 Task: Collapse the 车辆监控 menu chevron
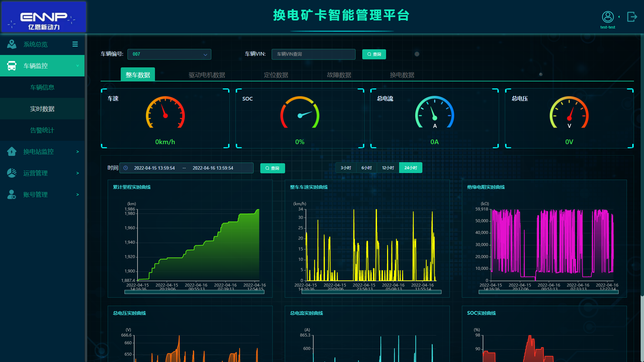[77, 66]
